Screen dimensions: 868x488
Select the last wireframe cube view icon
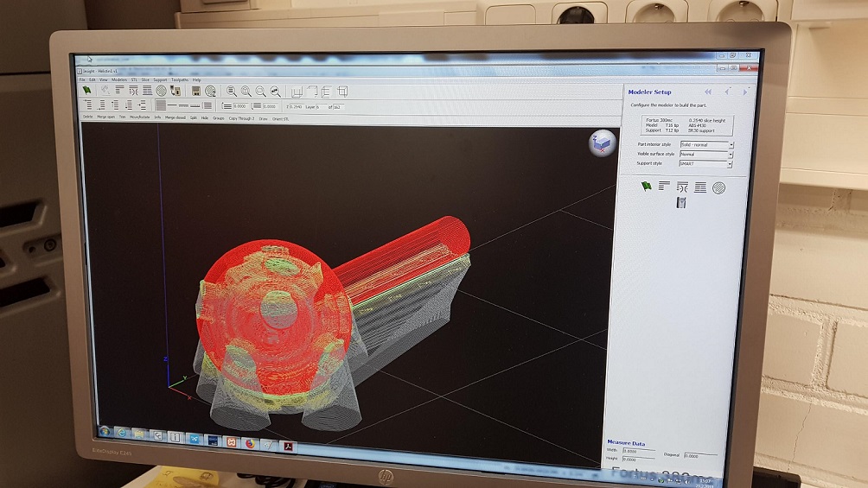tap(342, 92)
